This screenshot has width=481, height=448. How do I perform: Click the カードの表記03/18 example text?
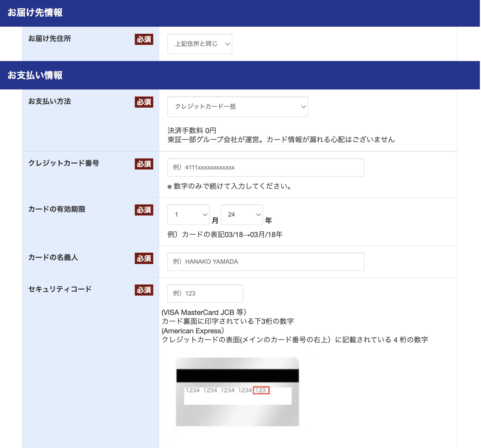pos(225,235)
